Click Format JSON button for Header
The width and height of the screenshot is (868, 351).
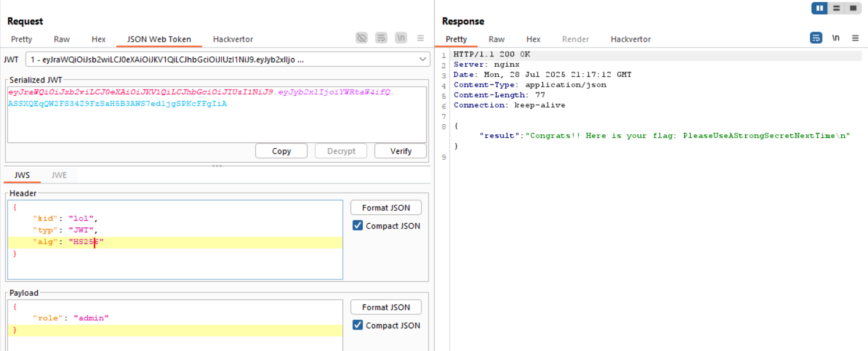[385, 208]
